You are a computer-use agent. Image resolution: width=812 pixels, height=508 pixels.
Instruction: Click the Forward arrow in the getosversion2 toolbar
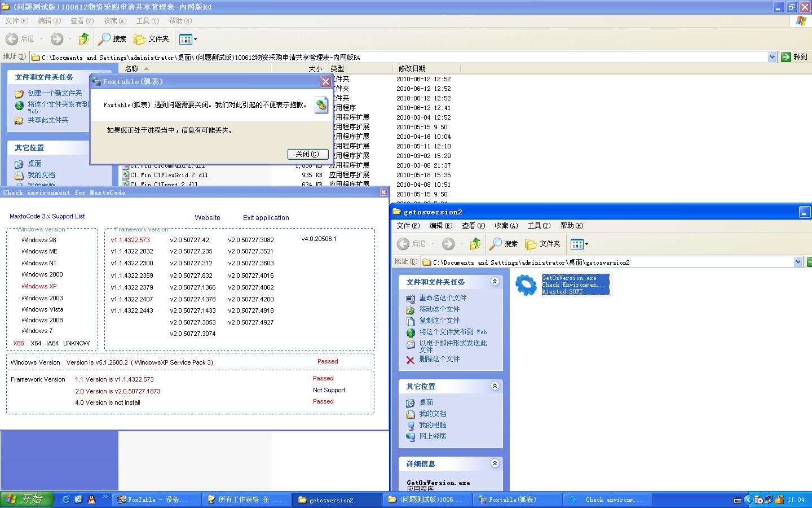pyautogui.click(x=448, y=244)
